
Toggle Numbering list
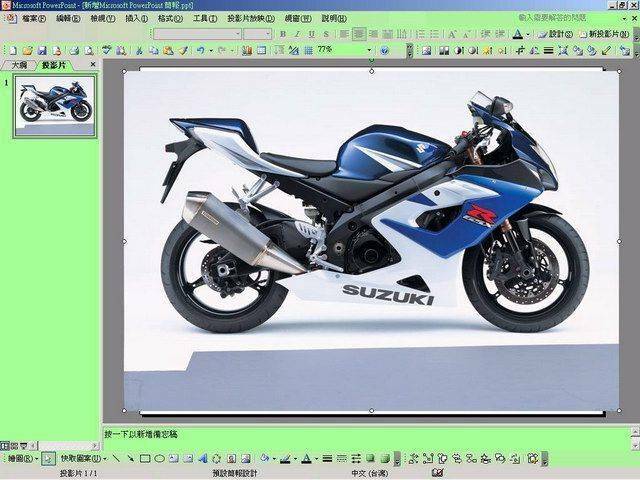(x=420, y=34)
